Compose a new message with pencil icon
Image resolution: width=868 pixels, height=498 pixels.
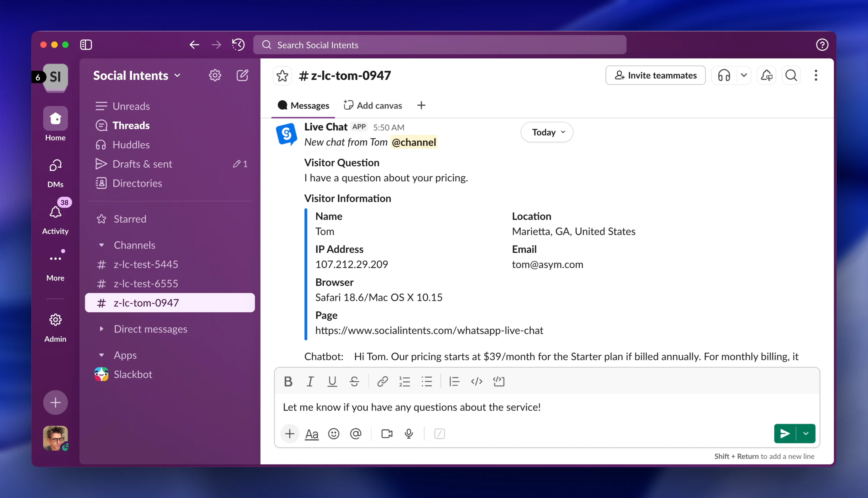coord(242,75)
